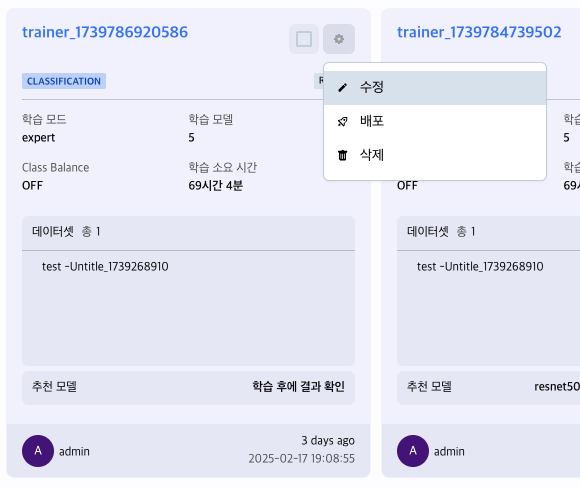Open the trainer_1739784739502 link
Screen dimensions: 580x488
click(479, 32)
